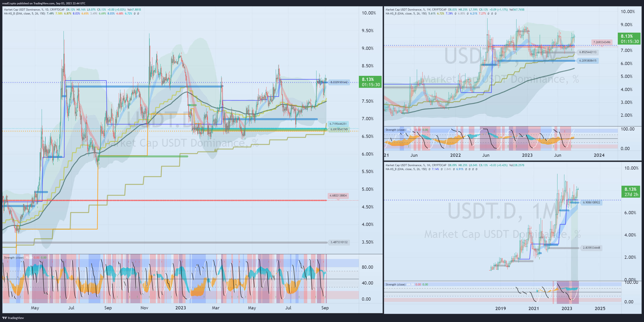
Task: Click the 2.8359334448 label on monthly chart
Action: coord(592,248)
